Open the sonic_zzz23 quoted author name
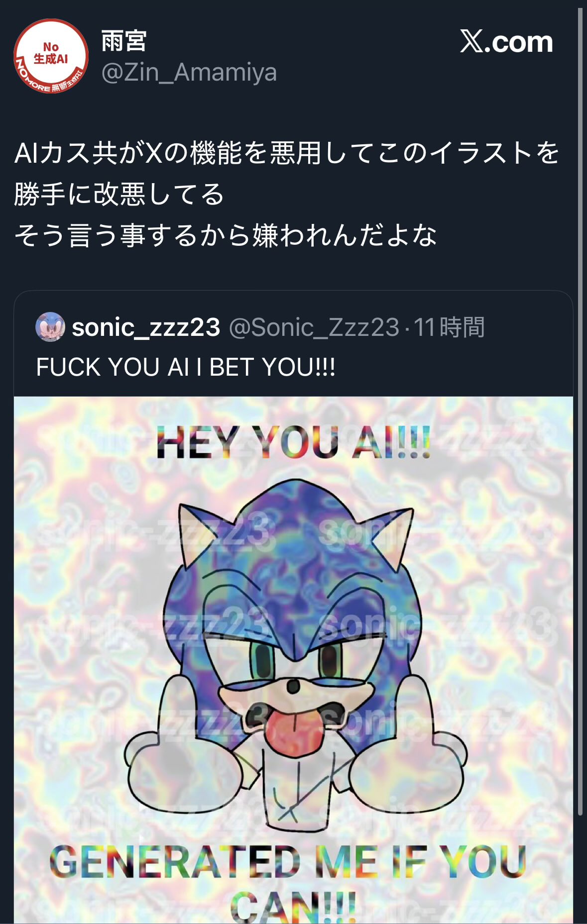587x924 pixels. [x=146, y=327]
